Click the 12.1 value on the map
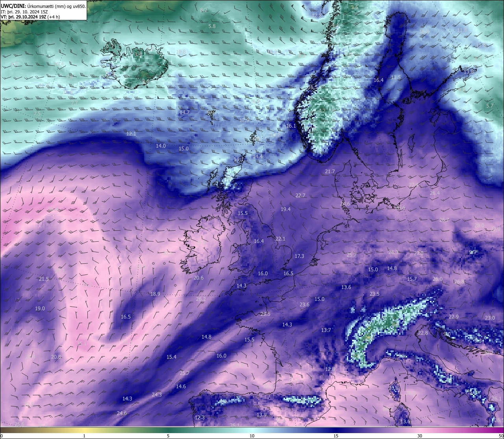504x439 pixels. pos(131,134)
